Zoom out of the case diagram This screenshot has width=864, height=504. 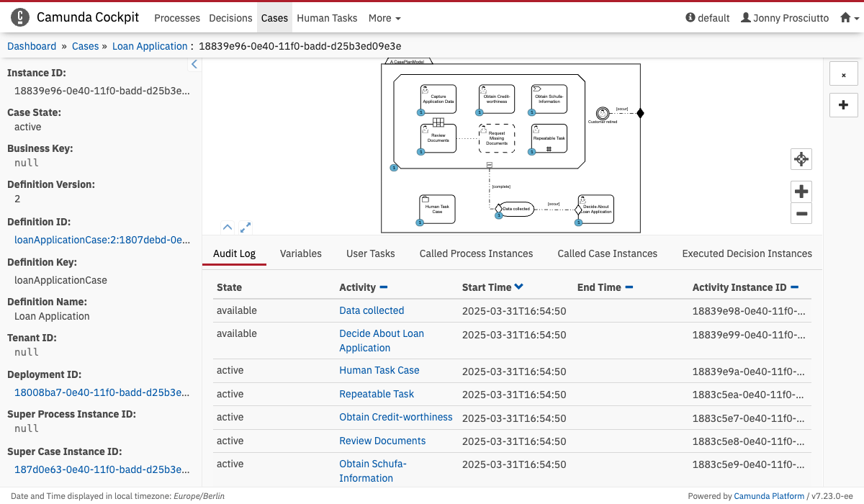[x=801, y=213]
